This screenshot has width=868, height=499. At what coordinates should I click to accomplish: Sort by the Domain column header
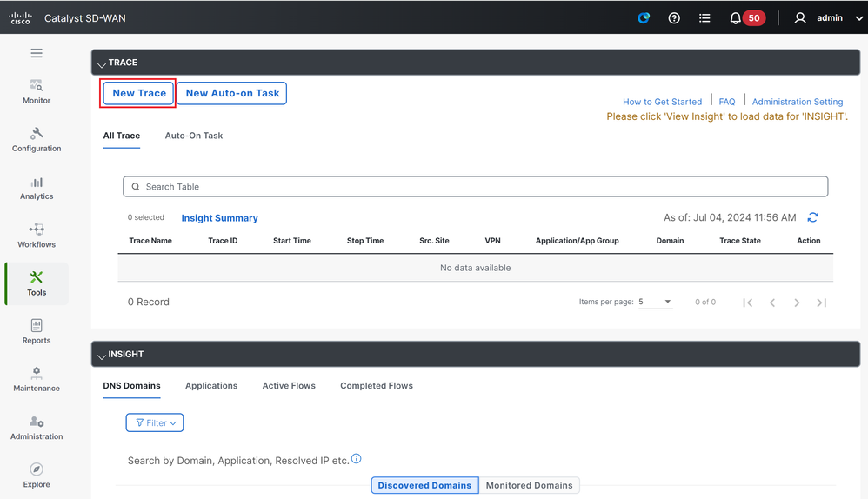670,241
